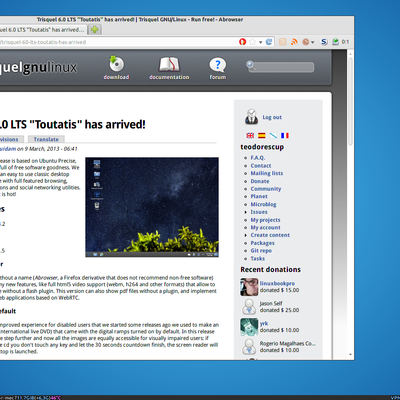Switch language to Galician flag

[273, 135]
